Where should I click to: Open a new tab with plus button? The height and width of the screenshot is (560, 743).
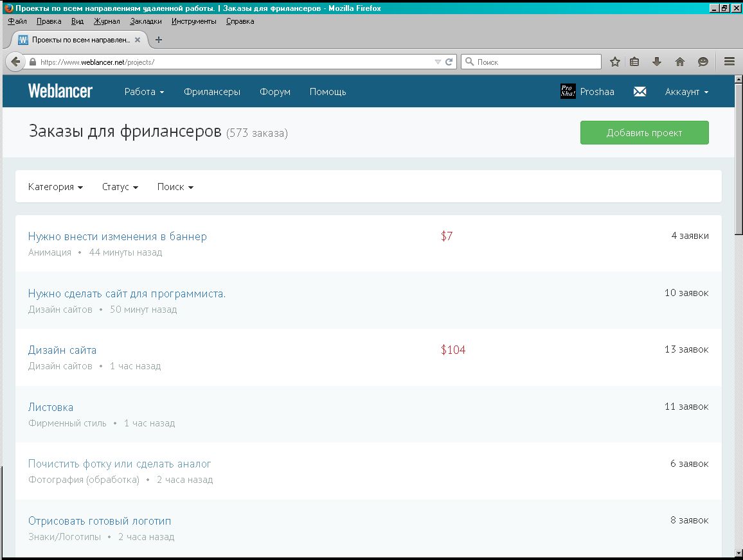click(159, 40)
